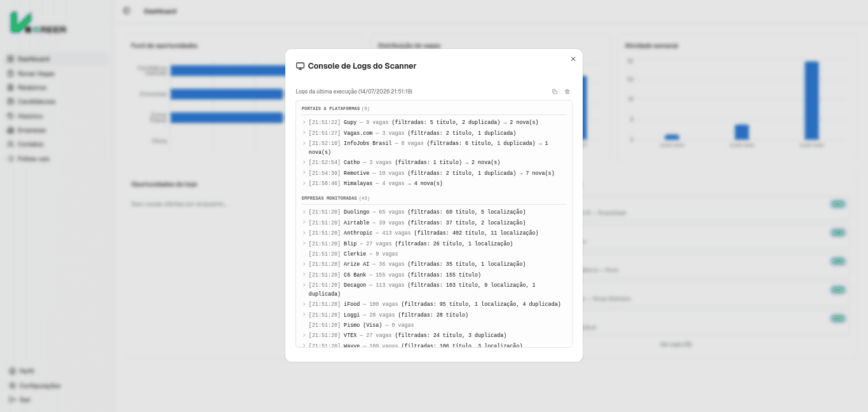Copy the scanner logs to clipboard
Image resolution: width=868 pixels, height=412 pixels.
tap(554, 92)
